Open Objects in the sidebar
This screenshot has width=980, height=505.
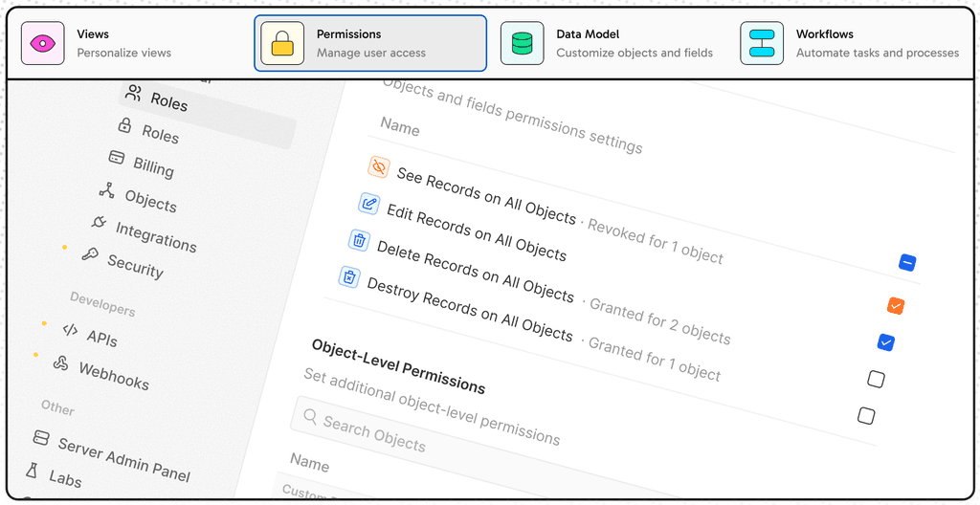click(150, 201)
